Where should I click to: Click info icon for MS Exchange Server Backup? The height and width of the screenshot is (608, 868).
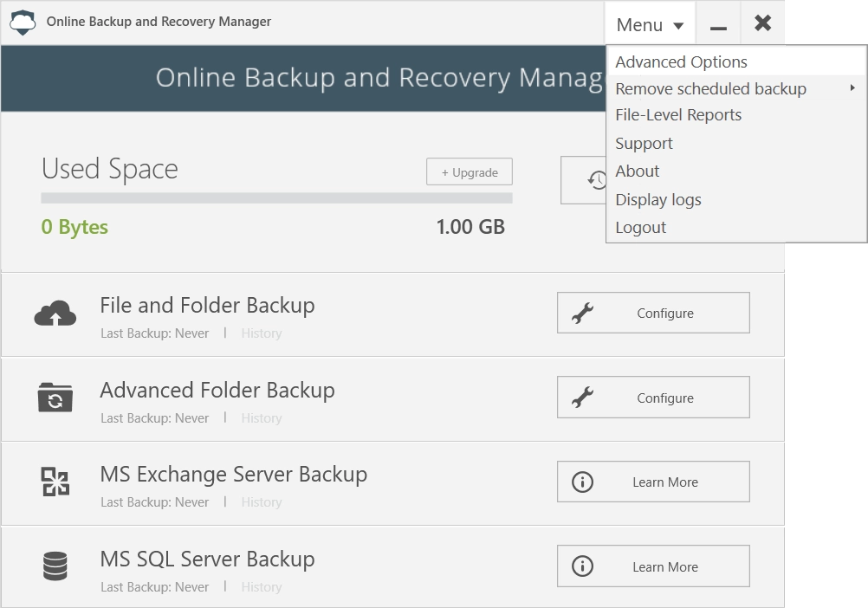click(582, 482)
